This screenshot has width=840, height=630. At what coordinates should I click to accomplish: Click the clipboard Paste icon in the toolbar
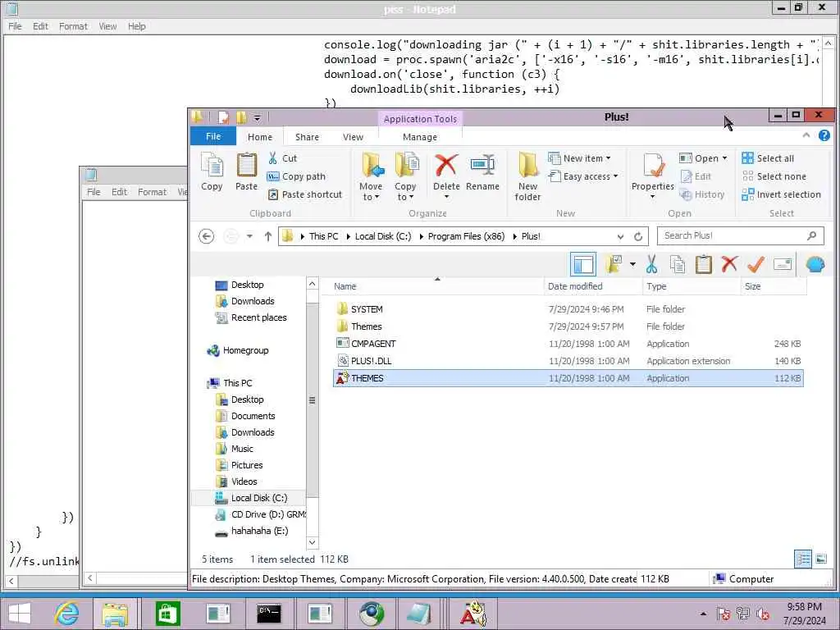(x=703, y=264)
